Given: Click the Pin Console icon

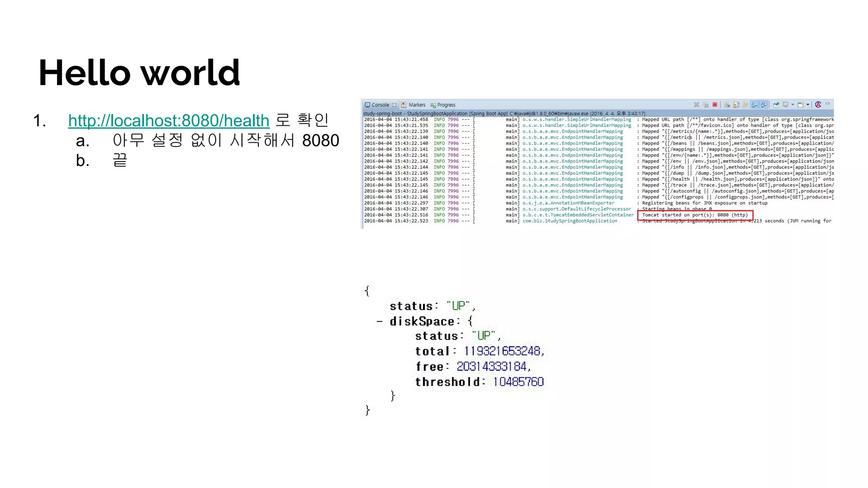Looking at the screenshot, I should [776, 105].
